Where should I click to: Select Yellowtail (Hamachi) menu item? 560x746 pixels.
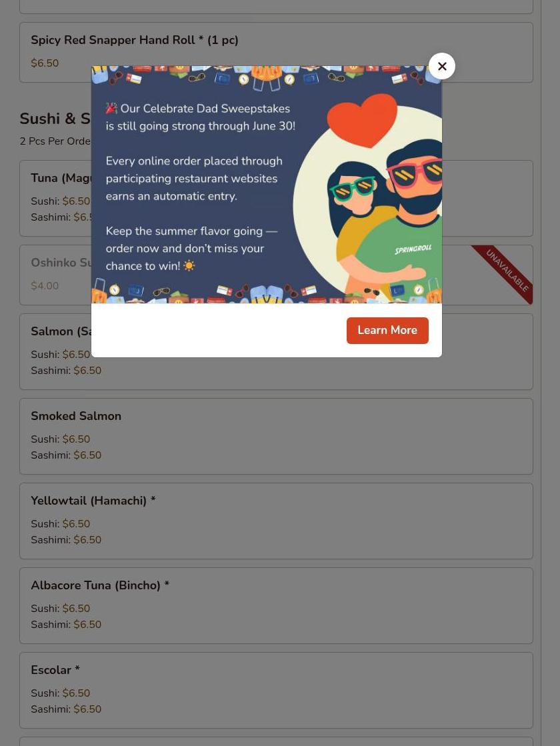276,521
